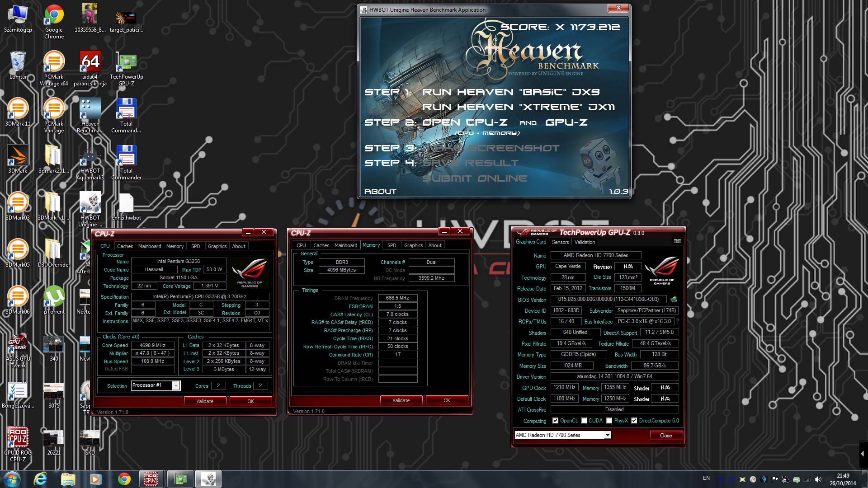Open SPD tab in the CPU-Z memory timings window
The image size is (868, 488).
[x=392, y=245]
